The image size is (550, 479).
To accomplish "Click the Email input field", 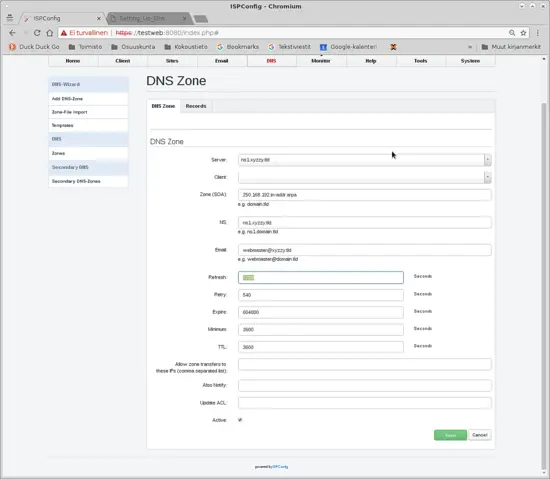I will [x=364, y=250].
